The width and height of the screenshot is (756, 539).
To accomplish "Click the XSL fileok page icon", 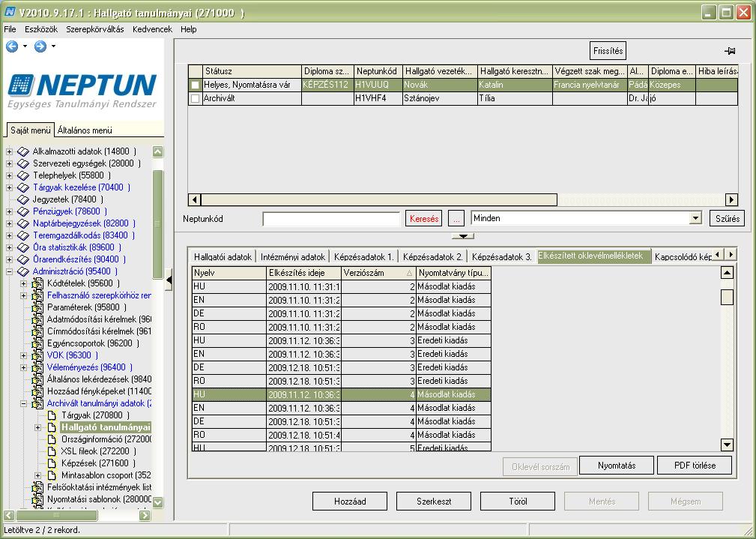I will pos(52,451).
